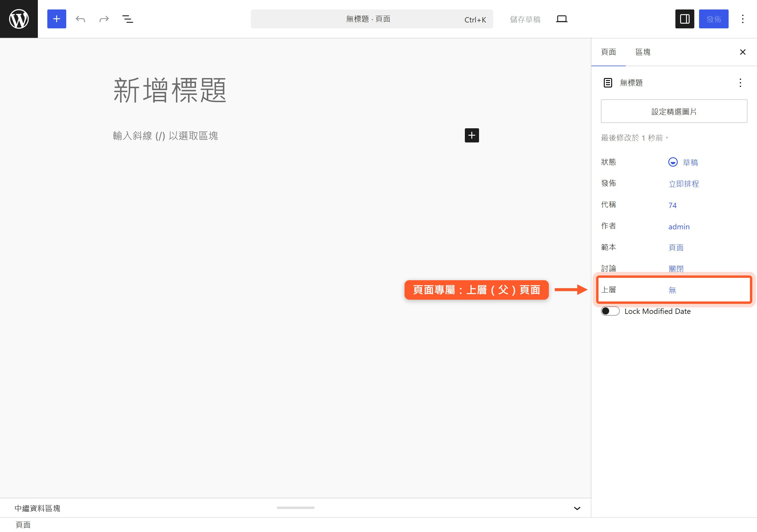
Task: Open the block inserter plus button
Action: (57, 19)
